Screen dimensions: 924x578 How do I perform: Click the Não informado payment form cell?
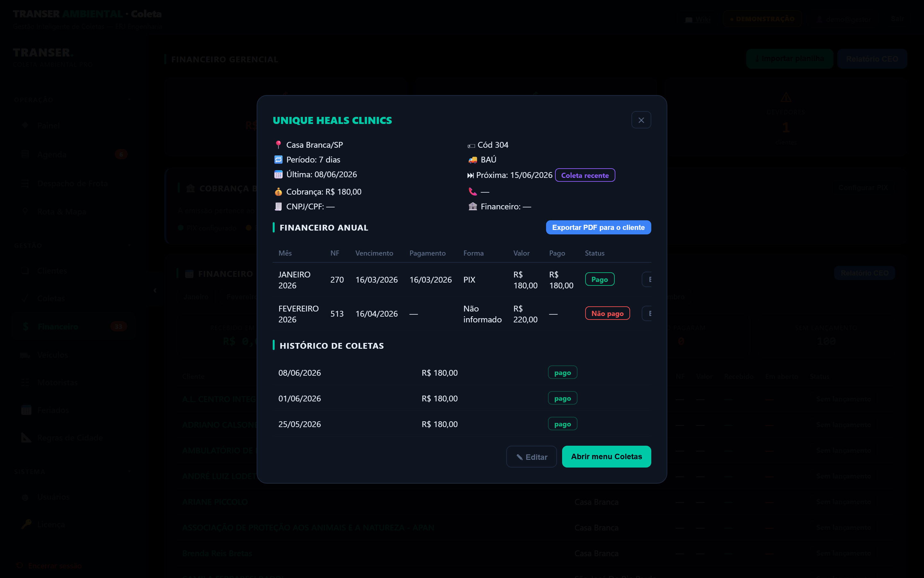pos(482,314)
